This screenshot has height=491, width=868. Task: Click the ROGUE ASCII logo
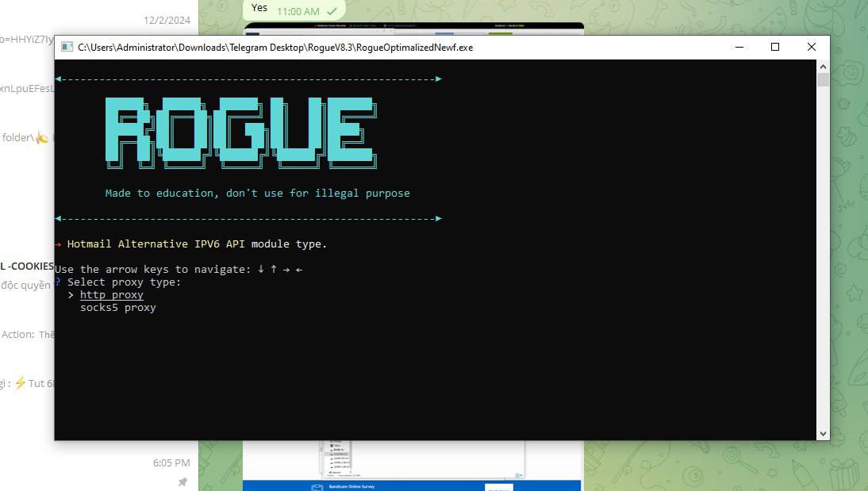coord(240,132)
